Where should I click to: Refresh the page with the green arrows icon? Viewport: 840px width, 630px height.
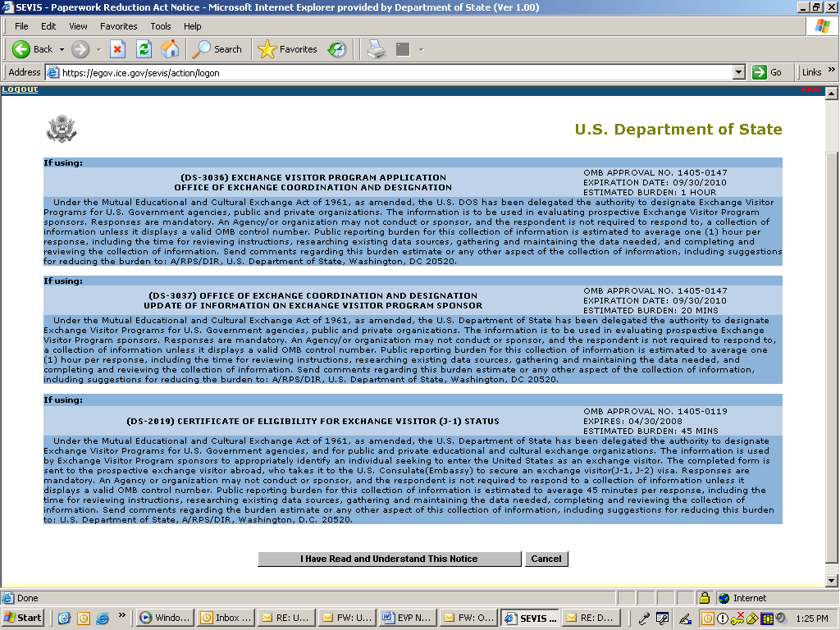click(x=144, y=49)
